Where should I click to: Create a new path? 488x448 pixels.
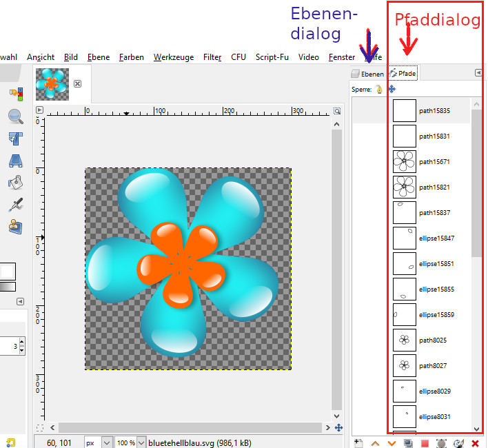coord(358,443)
